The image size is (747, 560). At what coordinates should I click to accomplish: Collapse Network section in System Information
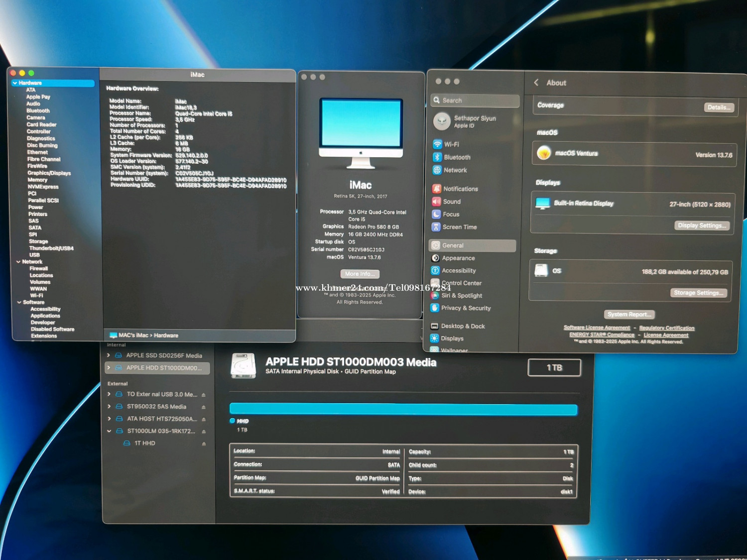pyautogui.click(x=18, y=262)
